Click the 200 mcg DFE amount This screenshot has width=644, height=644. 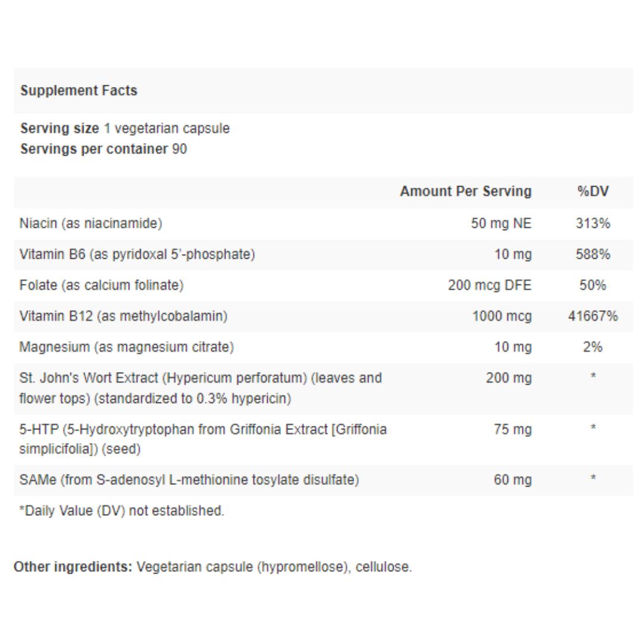490,286
